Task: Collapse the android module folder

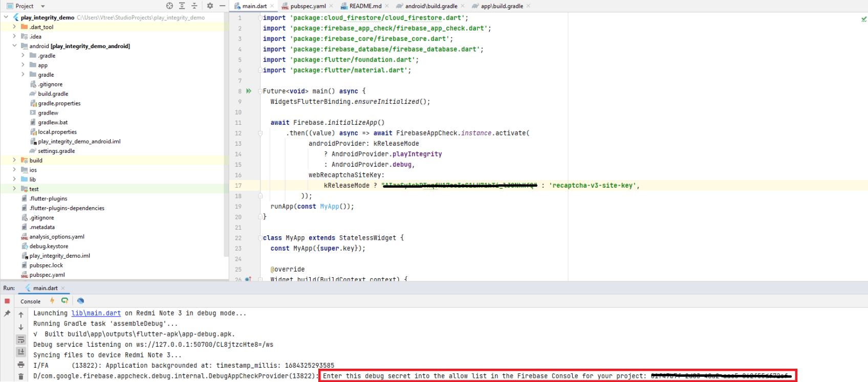Action: click(14, 46)
